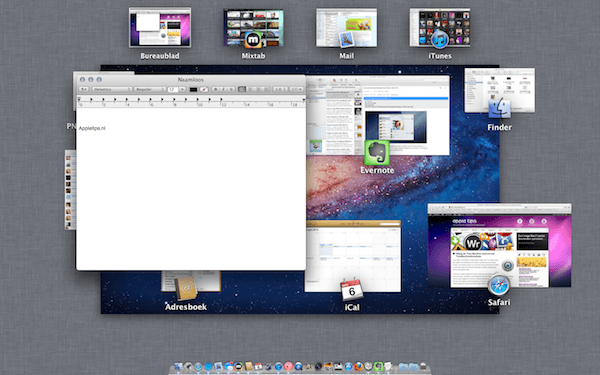Switch to the Mail full-screen space

pos(346,28)
